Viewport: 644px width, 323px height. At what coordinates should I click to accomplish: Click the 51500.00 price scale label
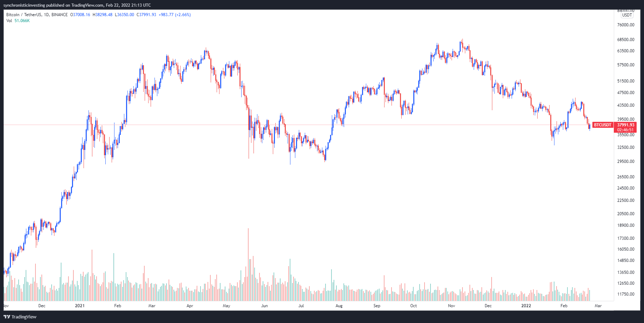point(626,81)
